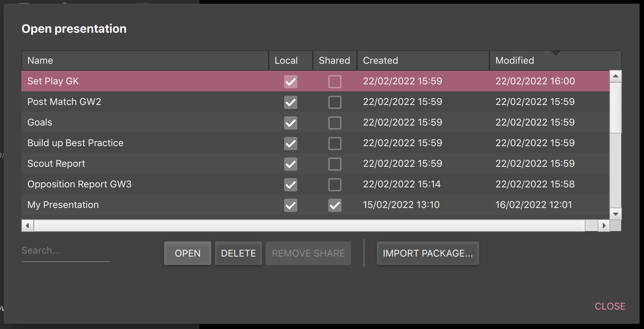Toggle Local checkbox for Build up Best Practice
The width and height of the screenshot is (644, 329).
click(291, 143)
